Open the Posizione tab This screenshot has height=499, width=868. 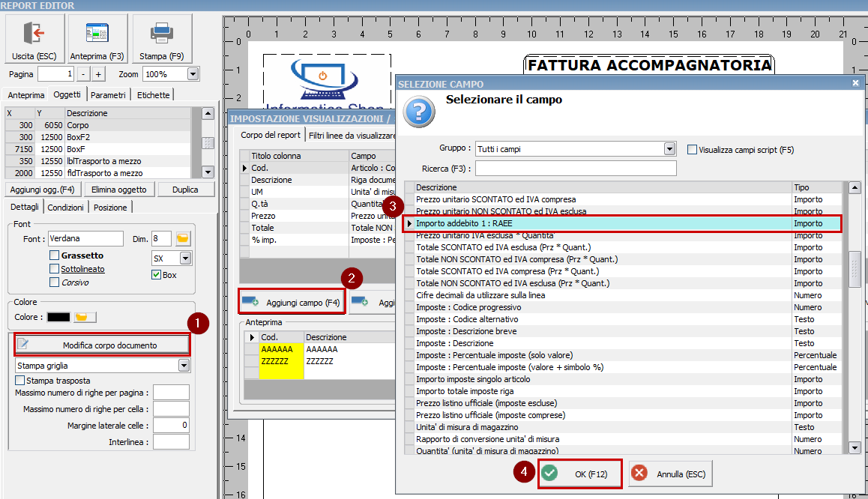pos(110,208)
